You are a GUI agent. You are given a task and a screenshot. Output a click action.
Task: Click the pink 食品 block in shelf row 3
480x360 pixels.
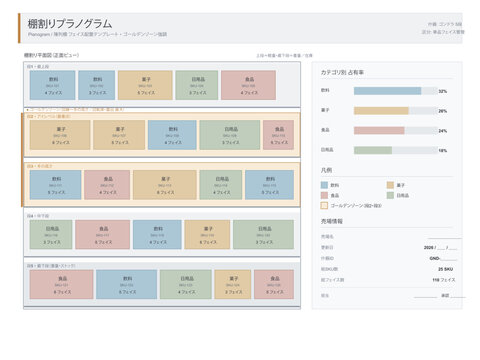point(107,185)
